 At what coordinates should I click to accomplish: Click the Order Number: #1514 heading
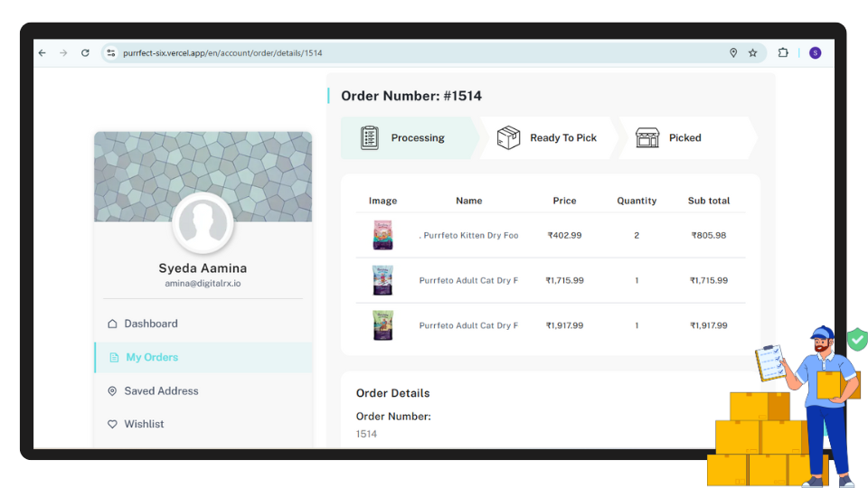(x=411, y=97)
